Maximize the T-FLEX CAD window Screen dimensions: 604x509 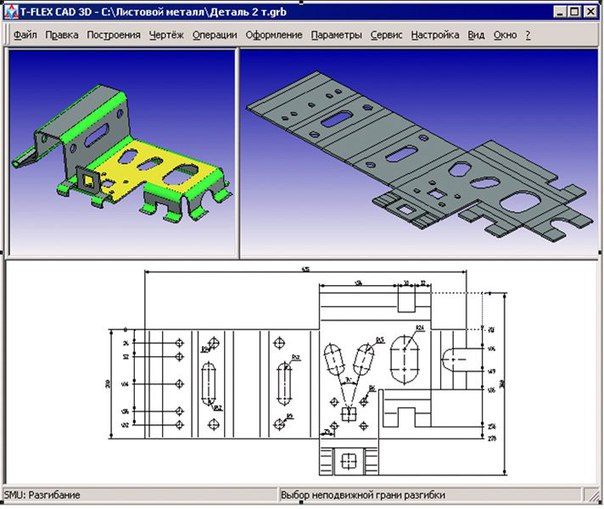coord(574,12)
